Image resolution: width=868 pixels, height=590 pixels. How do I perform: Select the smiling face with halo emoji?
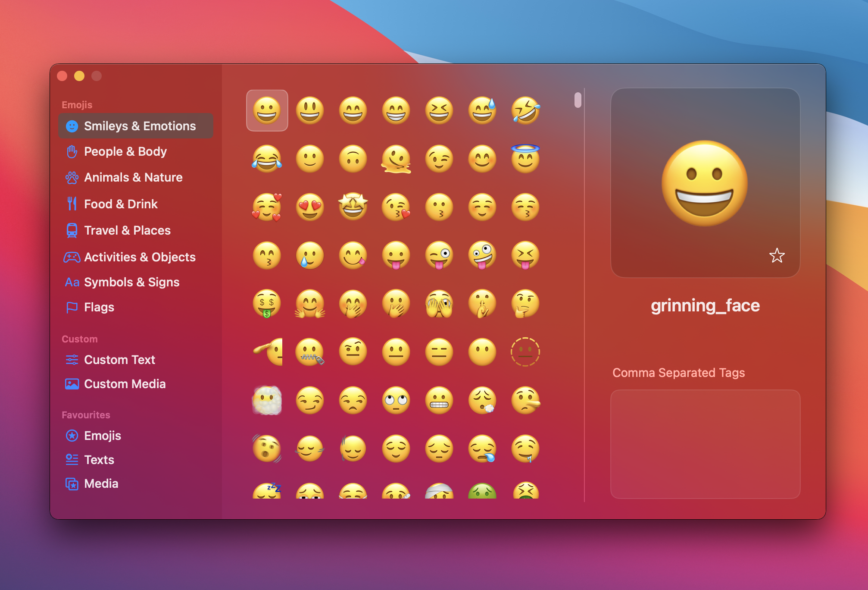click(525, 159)
